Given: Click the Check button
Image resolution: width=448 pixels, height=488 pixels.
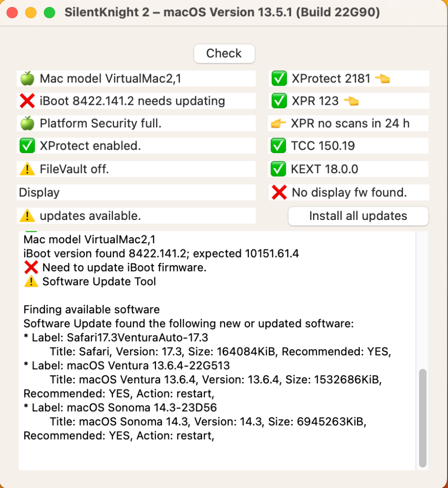Looking at the screenshot, I should 224,53.
